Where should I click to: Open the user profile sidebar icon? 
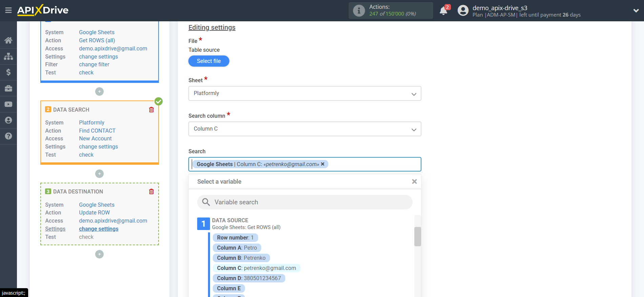tap(8, 120)
